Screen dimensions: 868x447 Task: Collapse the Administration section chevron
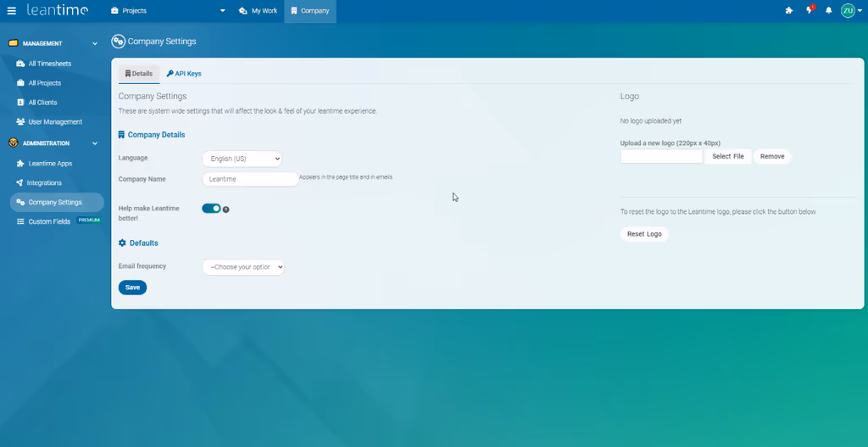[95, 143]
